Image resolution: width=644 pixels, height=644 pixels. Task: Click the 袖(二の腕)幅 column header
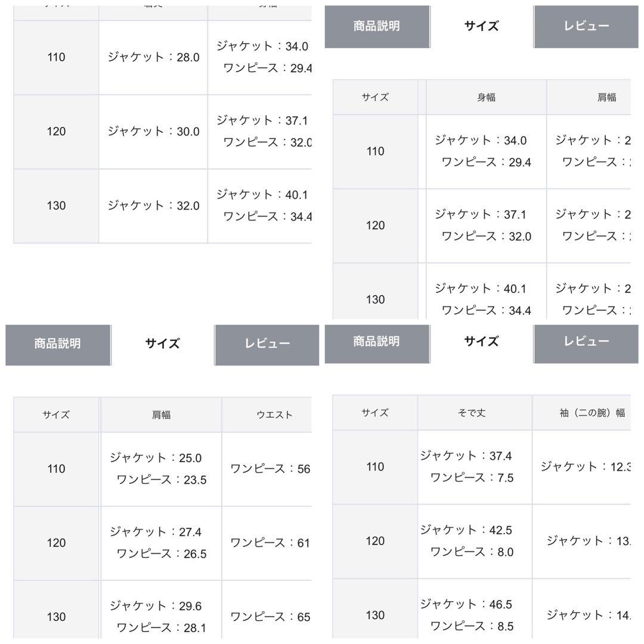tap(581, 413)
